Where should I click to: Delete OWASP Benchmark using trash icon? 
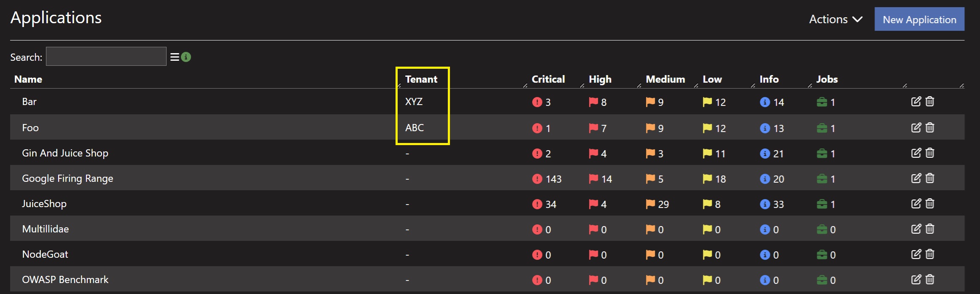[930, 279]
